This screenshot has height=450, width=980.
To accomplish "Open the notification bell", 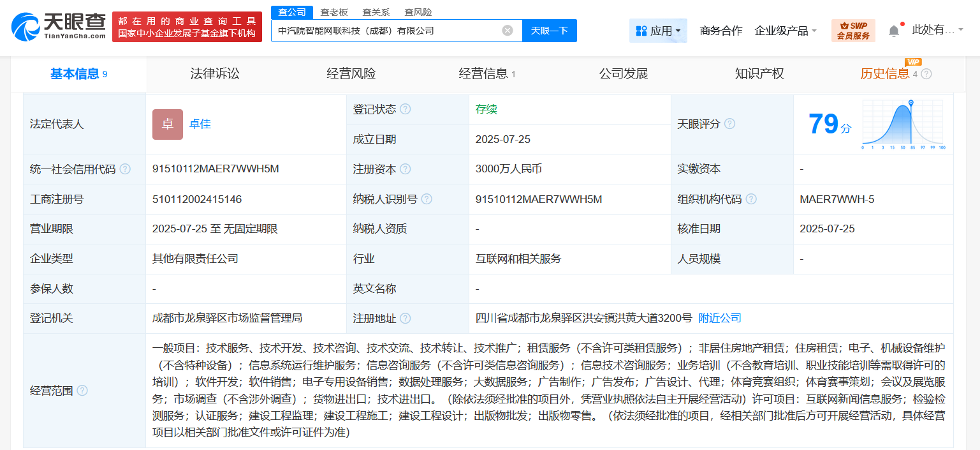I will (894, 31).
